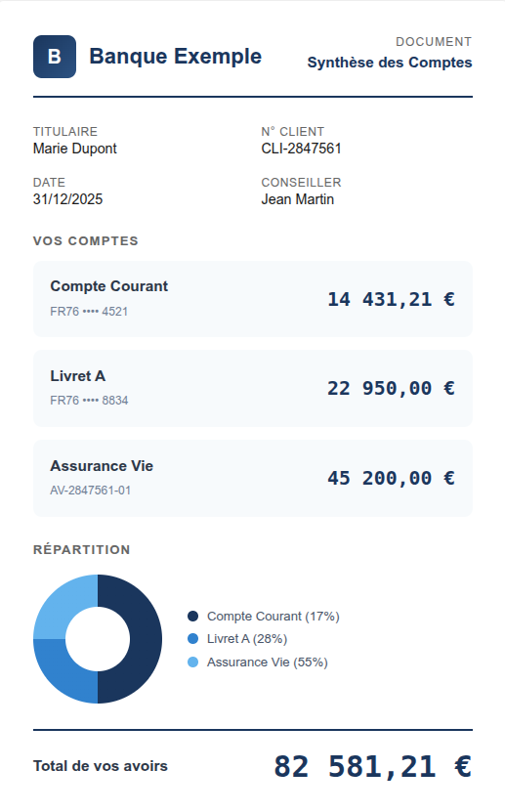Click the Banque Exemple "B" logo icon
Image resolution: width=505 pixels, height=812 pixels.
[x=55, y=57]
